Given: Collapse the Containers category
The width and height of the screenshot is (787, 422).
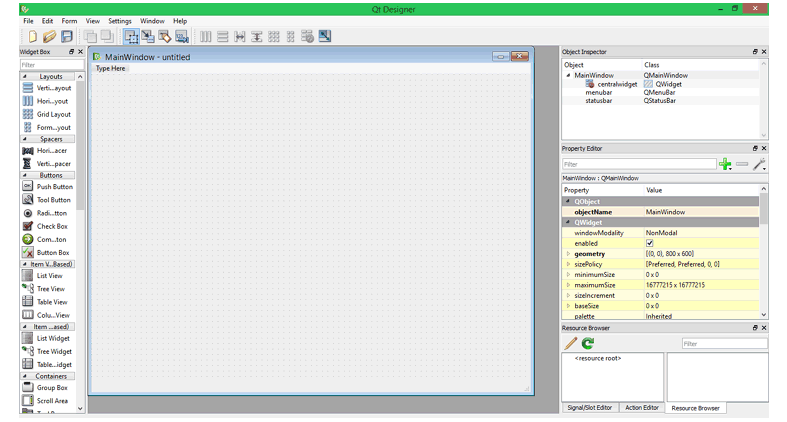Looking at the screenshot, I should click(25, 376).
